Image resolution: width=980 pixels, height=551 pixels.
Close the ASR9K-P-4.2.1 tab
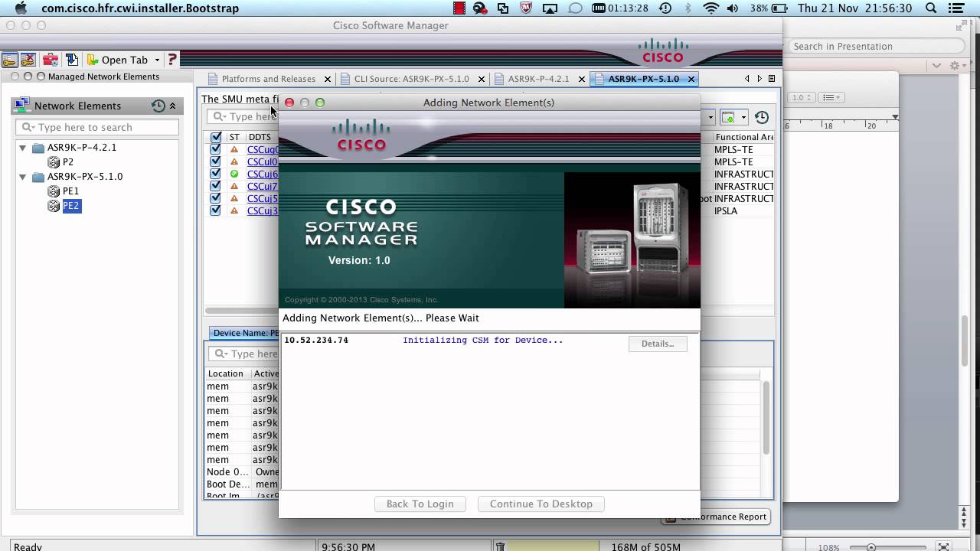click(582, 79)
